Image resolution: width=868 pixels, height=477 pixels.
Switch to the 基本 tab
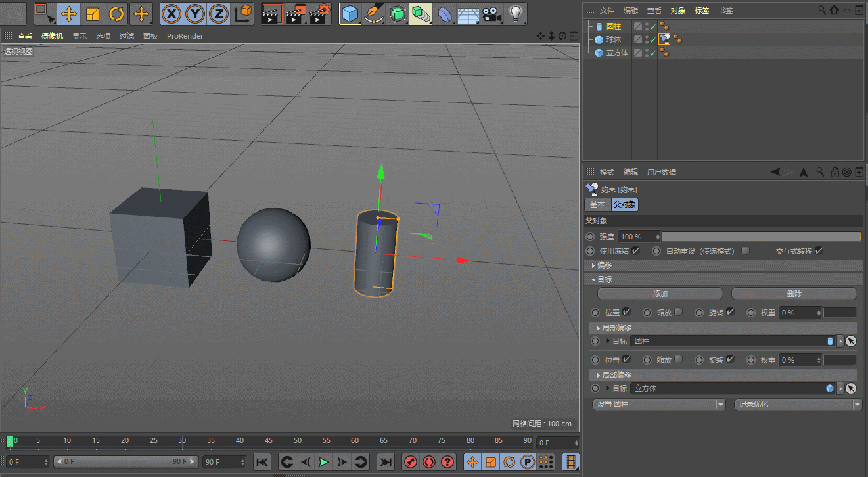coord(597,205)
